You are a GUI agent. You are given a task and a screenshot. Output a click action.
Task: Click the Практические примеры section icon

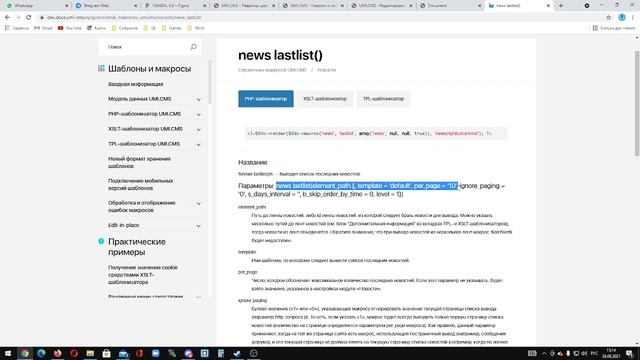coord(101,241)
